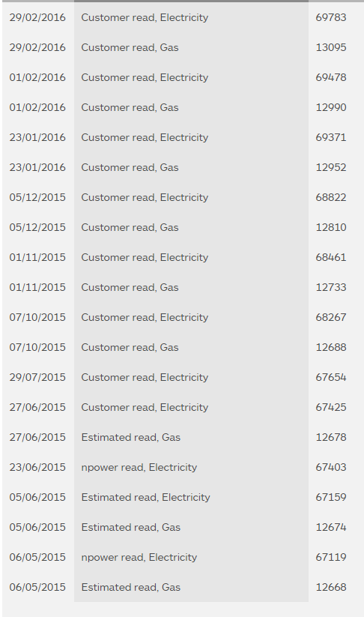Select 05/12/2015 Customer read, Electricity row
Screen dimensions: 364x617
(182, 197)
